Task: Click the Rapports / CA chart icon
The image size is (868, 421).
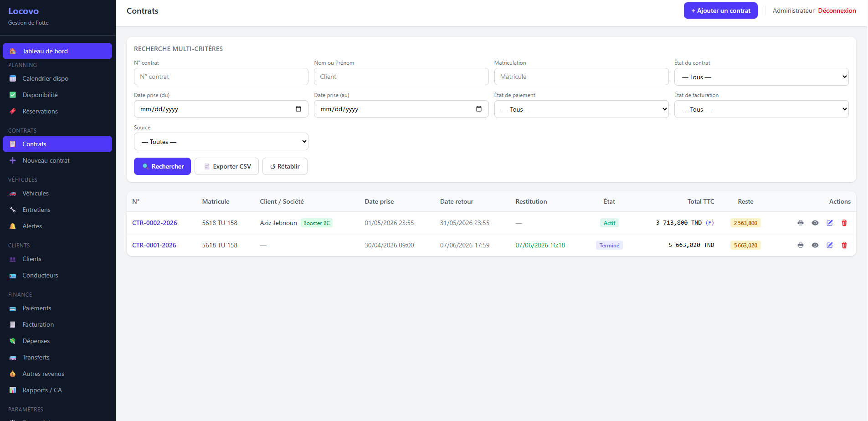Action: [13, 390]
